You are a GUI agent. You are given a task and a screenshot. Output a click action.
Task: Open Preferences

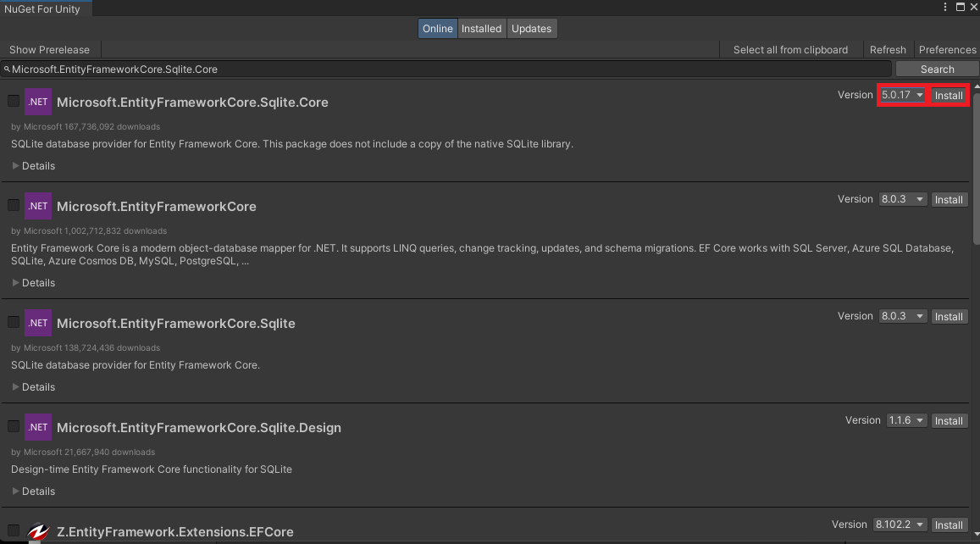(x=947, y=50)
